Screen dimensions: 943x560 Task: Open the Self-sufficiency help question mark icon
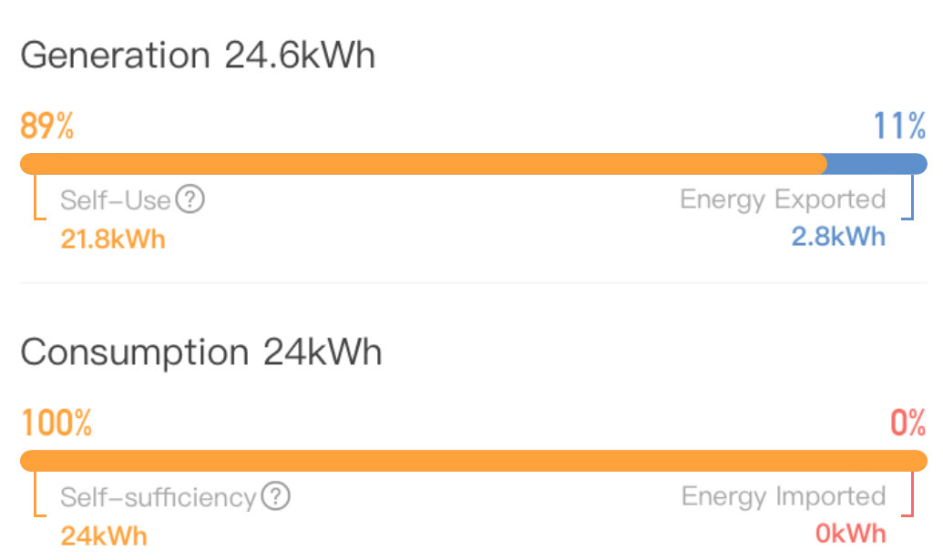point(276,495)
